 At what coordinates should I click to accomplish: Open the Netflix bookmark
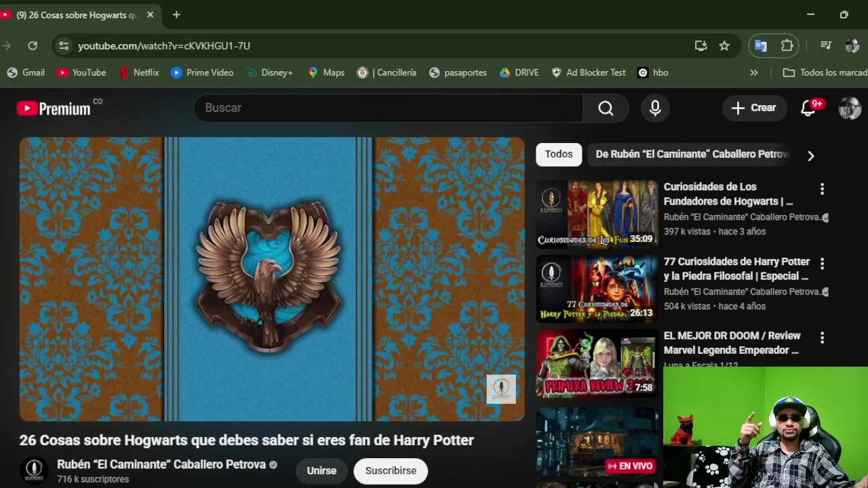139,73
